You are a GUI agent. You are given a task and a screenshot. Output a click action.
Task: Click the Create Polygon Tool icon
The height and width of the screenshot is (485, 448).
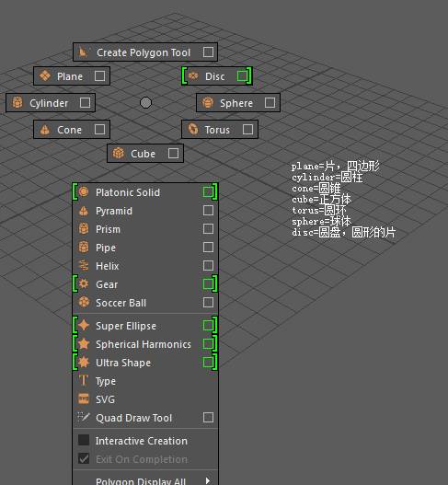tap(83, 52)
